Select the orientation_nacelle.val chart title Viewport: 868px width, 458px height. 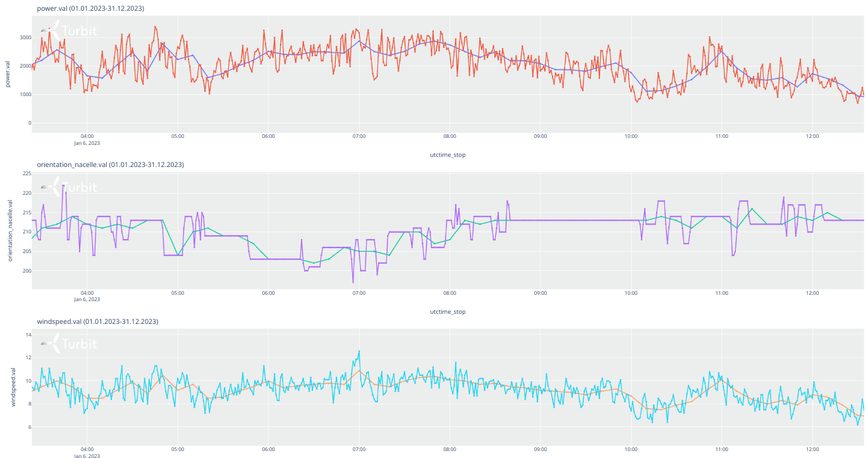click(110, 164)
